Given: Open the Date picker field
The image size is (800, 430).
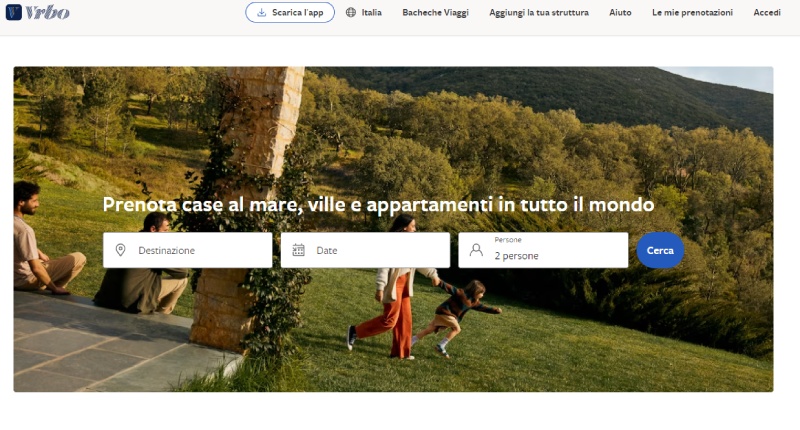Looking at the screenshot, I should click(x=365, y=250).
